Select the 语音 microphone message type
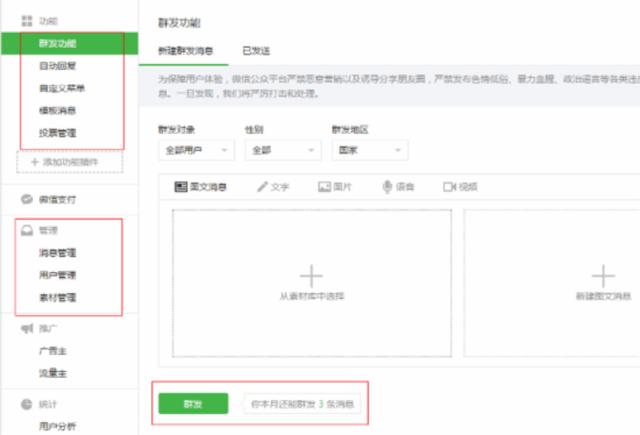The image size is (640, 435). pos(398,187)
